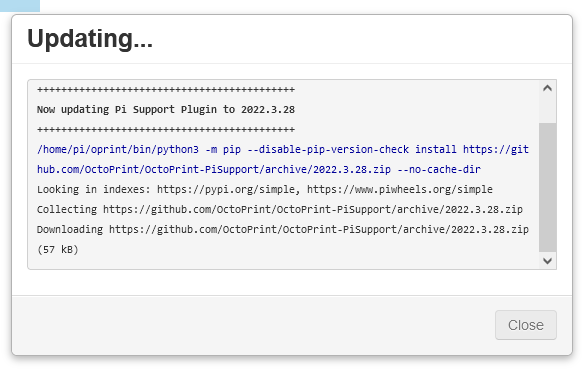This screenshot has width=582, height=373.
Task: Click the "Downloading" github archive line
Action: 282,239
